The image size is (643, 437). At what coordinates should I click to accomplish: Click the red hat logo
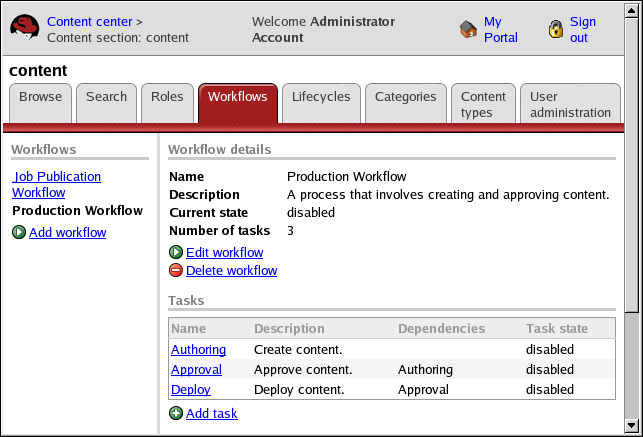pos(25,27)
